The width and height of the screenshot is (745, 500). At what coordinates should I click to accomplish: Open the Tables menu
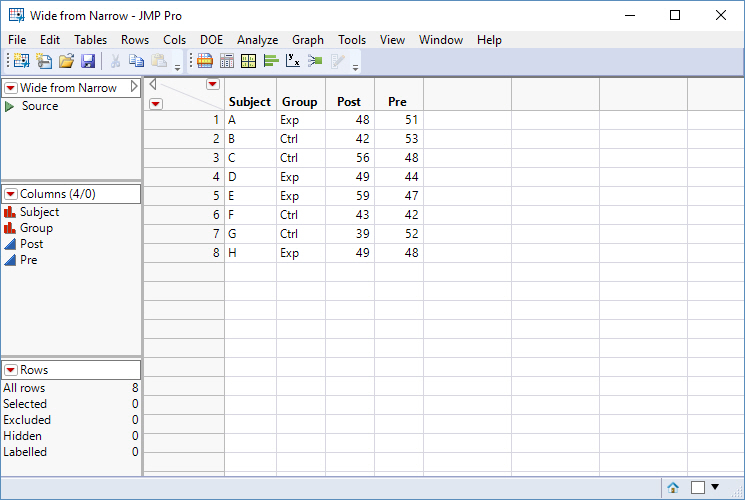[x=90, y=40]
